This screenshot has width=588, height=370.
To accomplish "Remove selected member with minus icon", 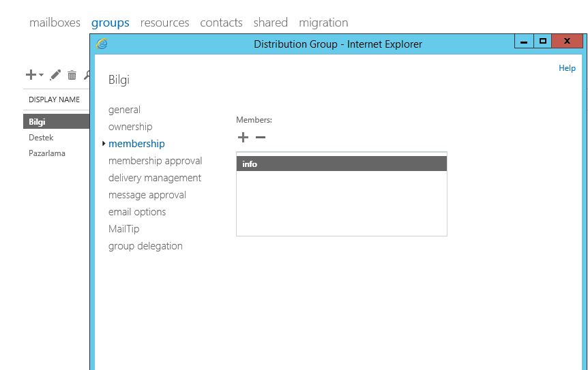I will click(x=260, y=138).
